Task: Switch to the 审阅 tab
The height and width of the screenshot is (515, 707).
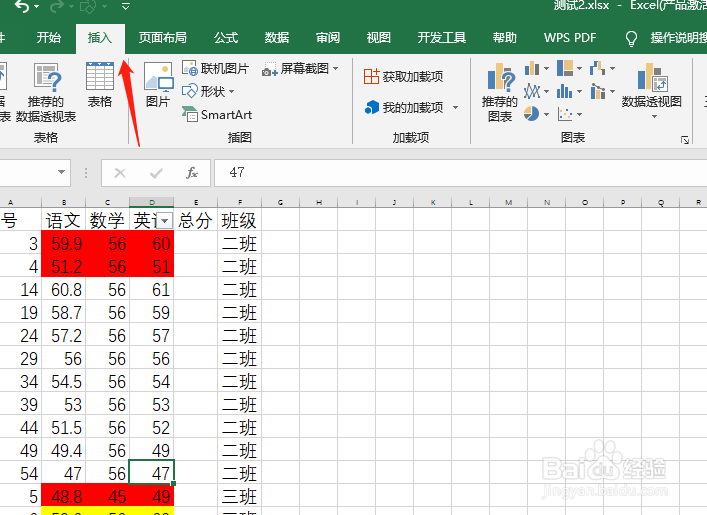Action: pyautogui.click(x=327, y=37)
